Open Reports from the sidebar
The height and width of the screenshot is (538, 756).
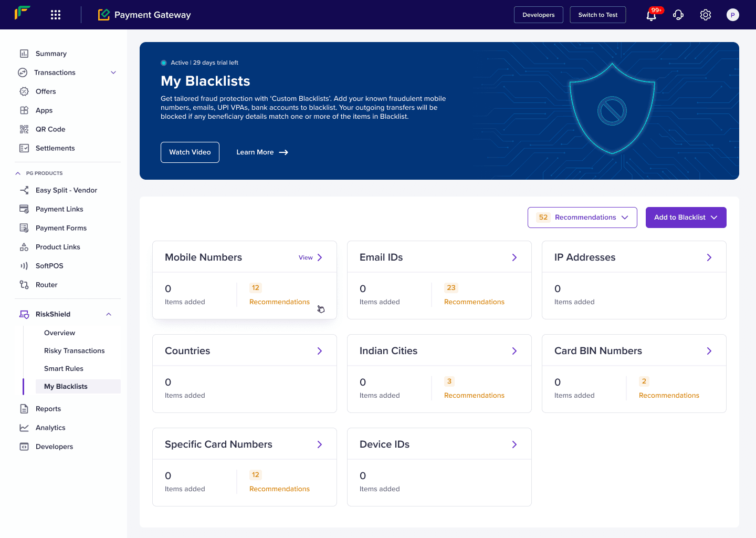[x=48, y=409]
